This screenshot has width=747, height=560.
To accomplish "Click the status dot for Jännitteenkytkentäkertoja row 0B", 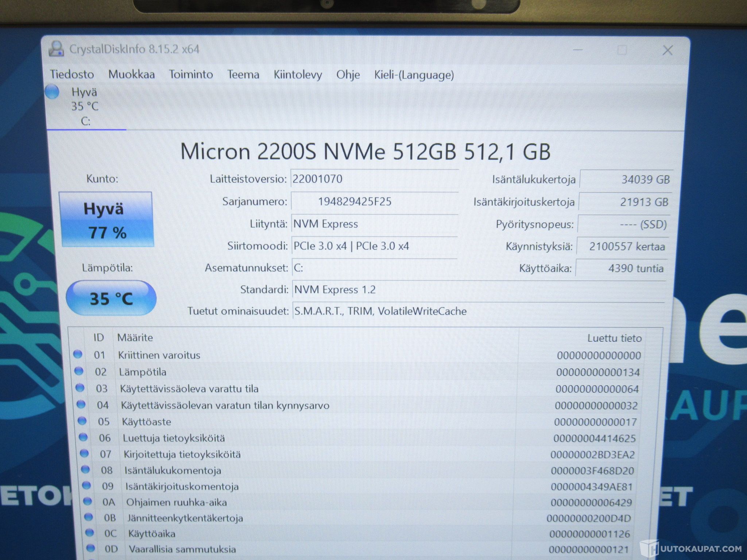I will pyautogui.click(x=88, y=517).
